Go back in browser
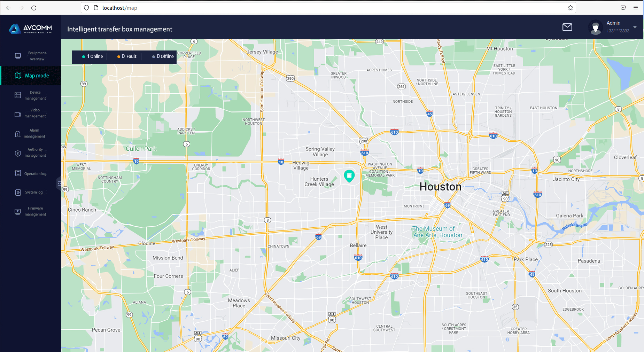This screenshot has width=644, height=352. click(9, 8)
